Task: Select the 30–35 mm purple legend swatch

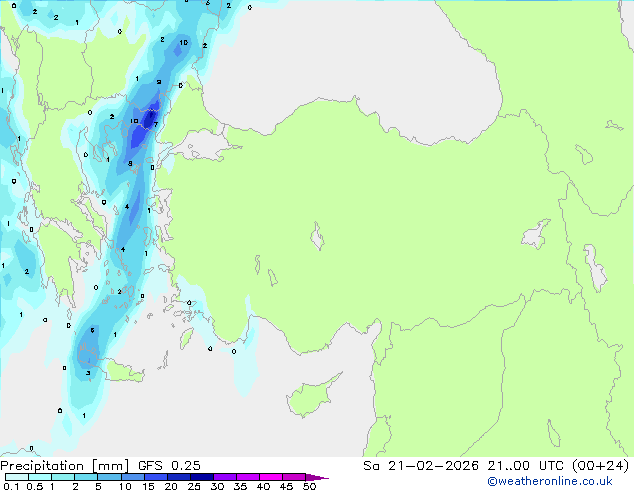Action: [x=225, y=477]
